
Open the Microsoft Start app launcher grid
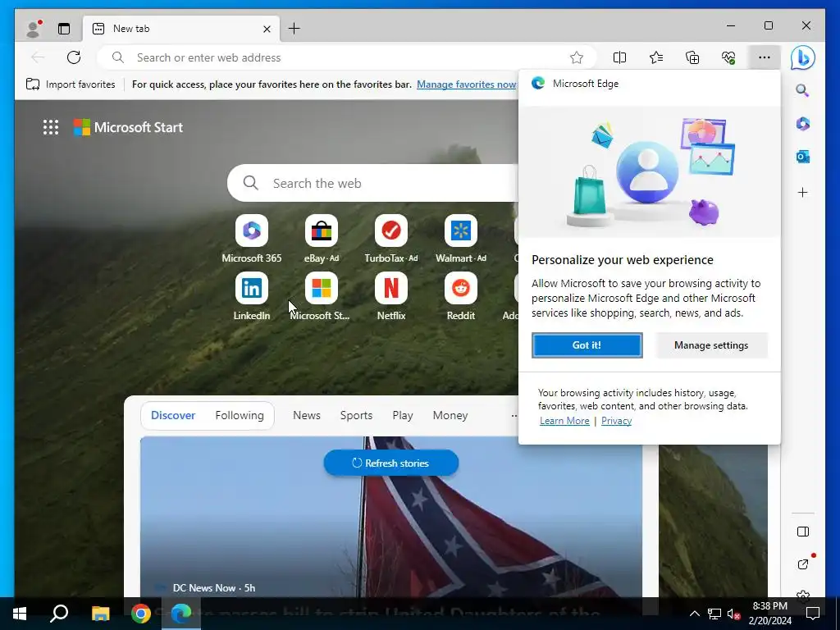[x=51, y=127]
